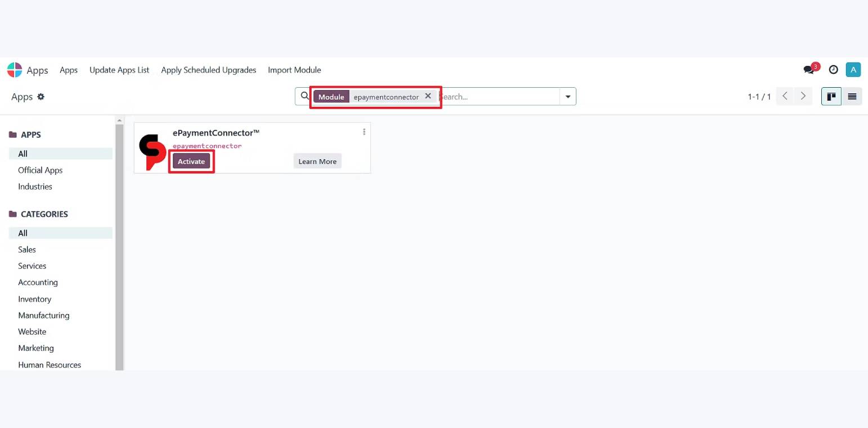Click the magnifier search icon
Image resolution: width=868 pixels, height=428 pixels.
pyautogui.click(x=305, y=96)
